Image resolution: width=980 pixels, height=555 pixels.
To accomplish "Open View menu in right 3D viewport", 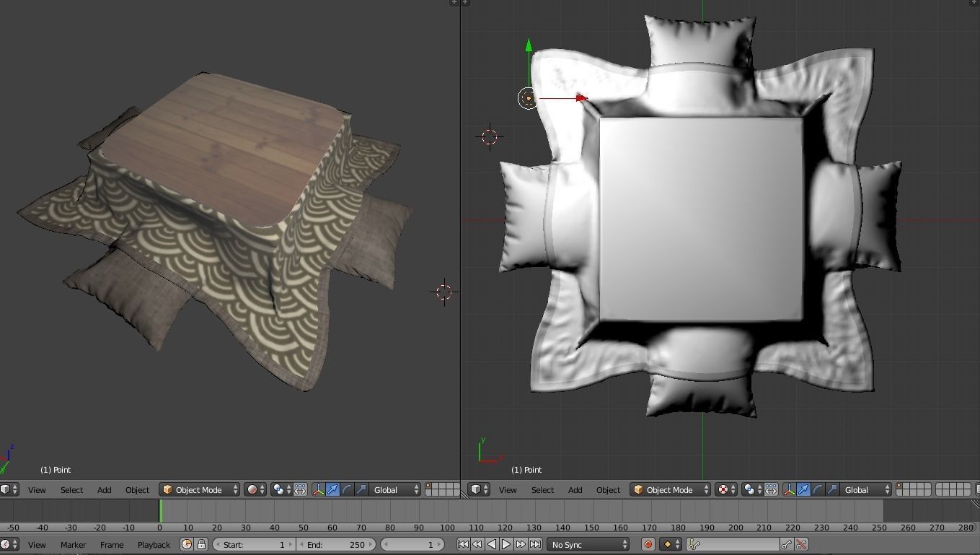I will (508, 489).
